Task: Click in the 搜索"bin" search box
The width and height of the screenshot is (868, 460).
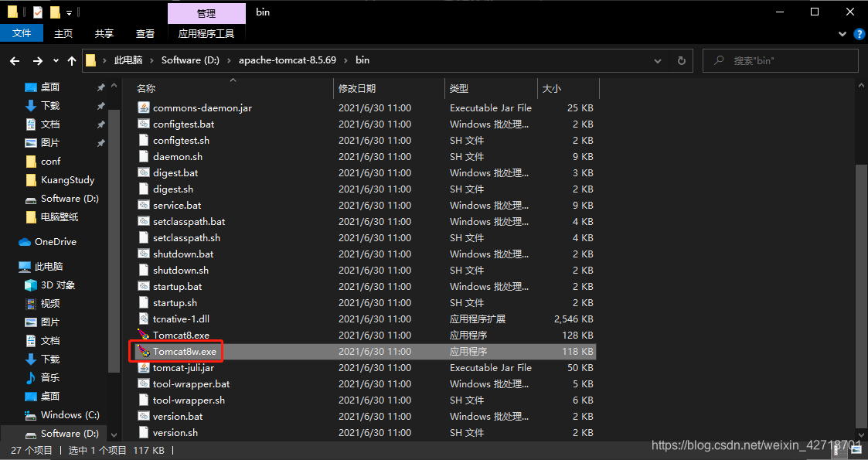Action: click(781, 60)
